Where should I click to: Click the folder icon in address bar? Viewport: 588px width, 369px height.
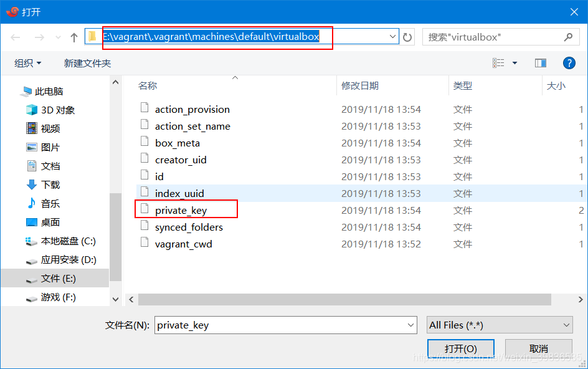92,36
